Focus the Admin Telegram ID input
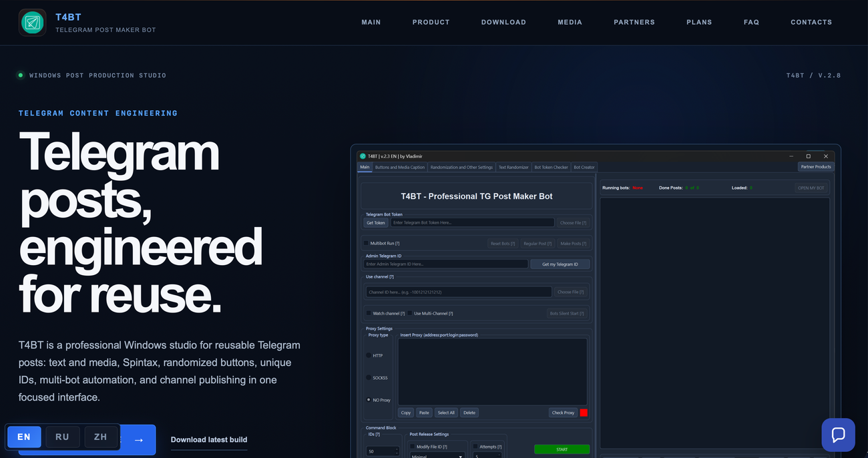The width and height of the screenshot is (868, 458). point(446,264)
